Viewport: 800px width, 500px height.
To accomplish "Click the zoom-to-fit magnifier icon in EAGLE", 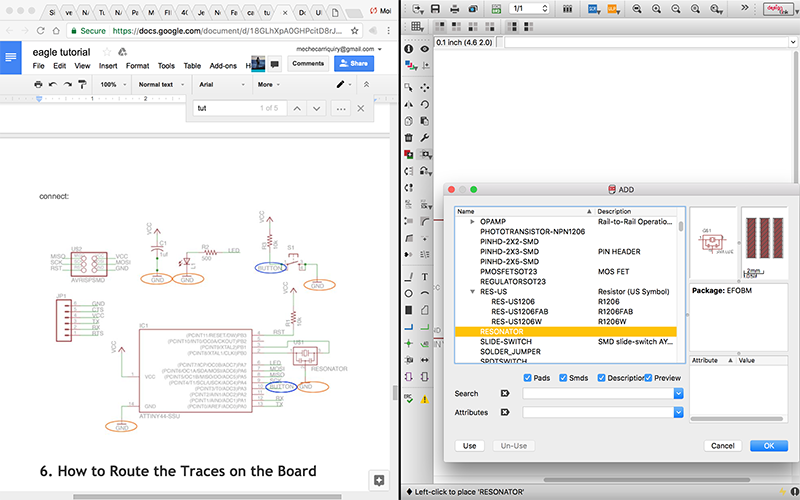I will click(x=637, y=9).
